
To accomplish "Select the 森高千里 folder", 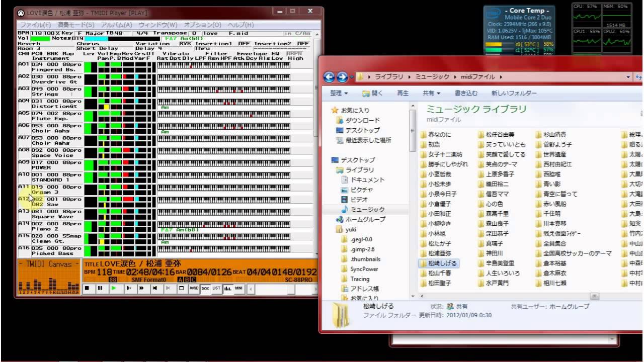I will pyautogui.click(x=493, y=214).
